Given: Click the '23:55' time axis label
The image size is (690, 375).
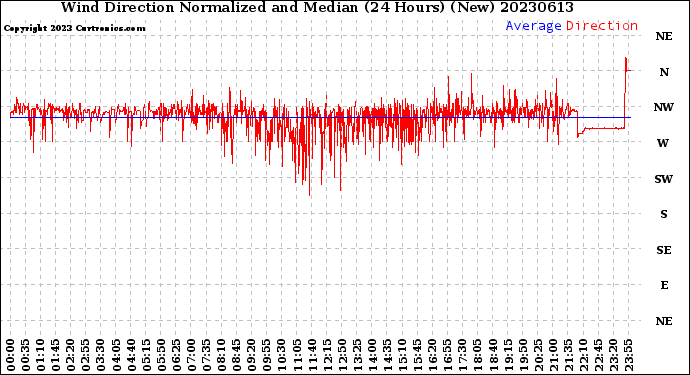Looking at the screenshot, I should click(x=628, y=355).
